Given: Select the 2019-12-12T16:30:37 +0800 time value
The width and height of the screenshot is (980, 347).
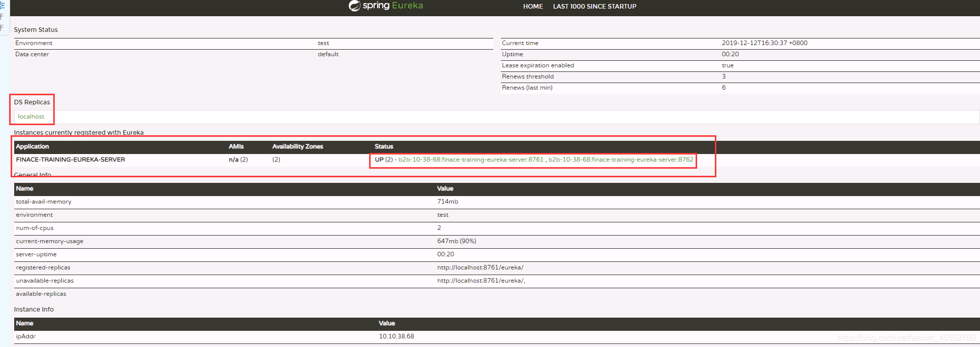Looking at the screenshot, I should [765, 43].
